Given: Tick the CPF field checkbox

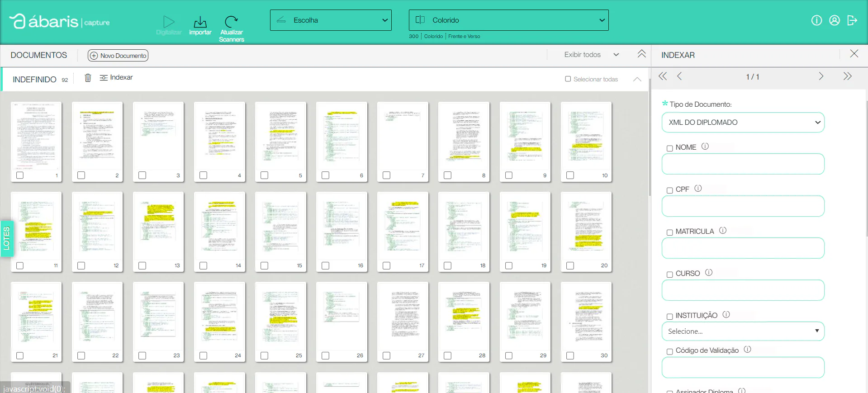Looking at the screenshot, I should (x=670, y=190).
